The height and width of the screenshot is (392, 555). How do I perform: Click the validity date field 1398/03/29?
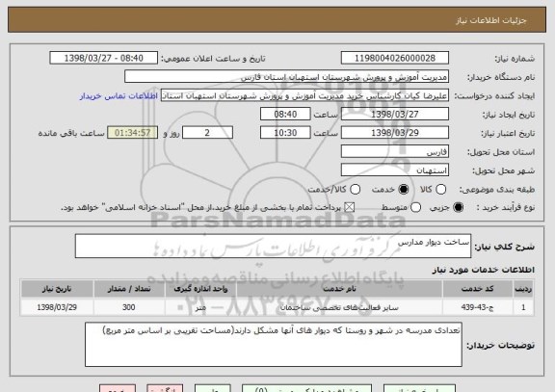[x=395, y=133]
